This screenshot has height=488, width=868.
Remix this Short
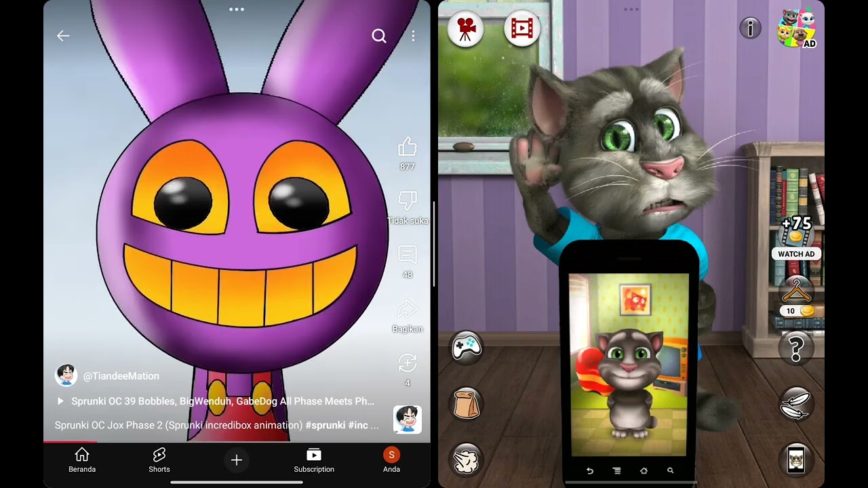407,363
